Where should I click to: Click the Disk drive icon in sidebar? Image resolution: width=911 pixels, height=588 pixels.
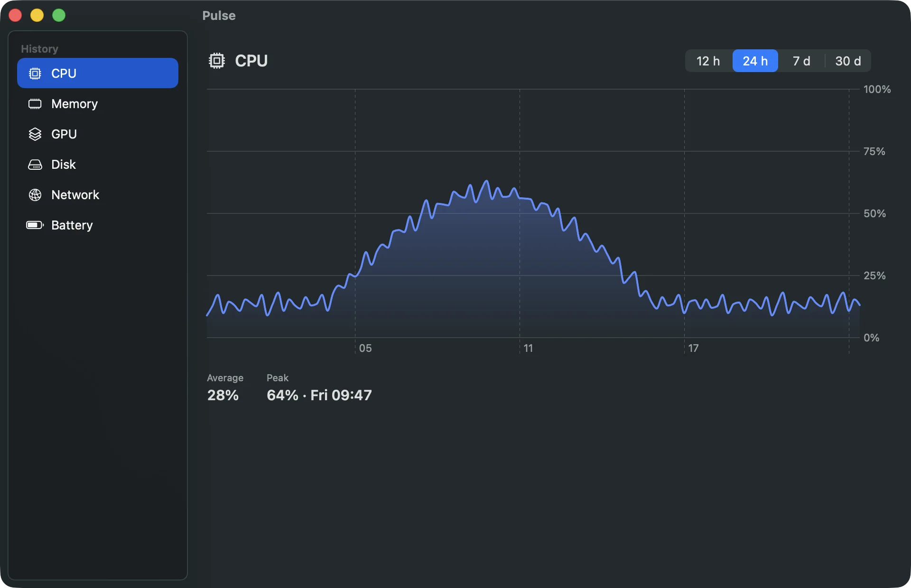35,165
